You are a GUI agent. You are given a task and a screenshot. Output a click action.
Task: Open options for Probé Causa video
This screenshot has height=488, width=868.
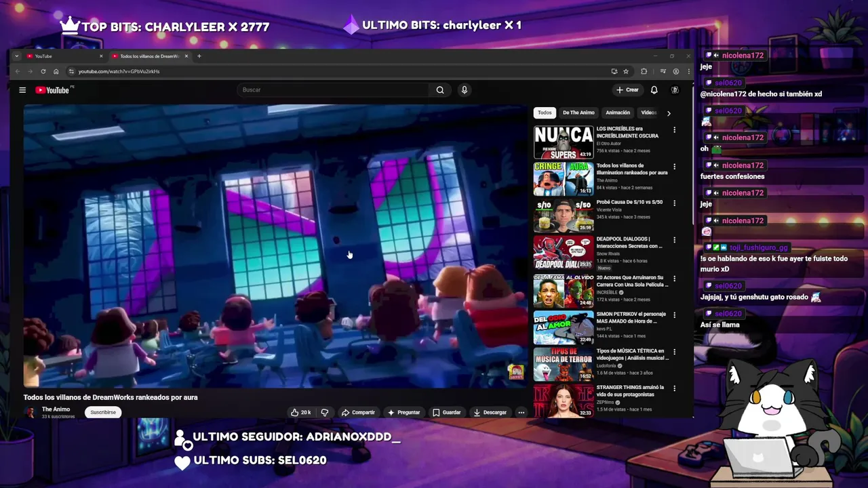coord(674,203)
